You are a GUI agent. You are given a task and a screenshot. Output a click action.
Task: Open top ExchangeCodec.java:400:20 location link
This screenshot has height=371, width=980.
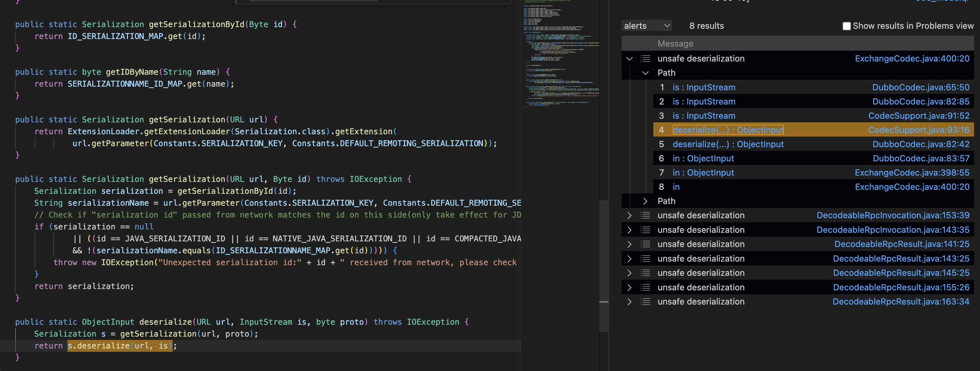tap(912, 59)
